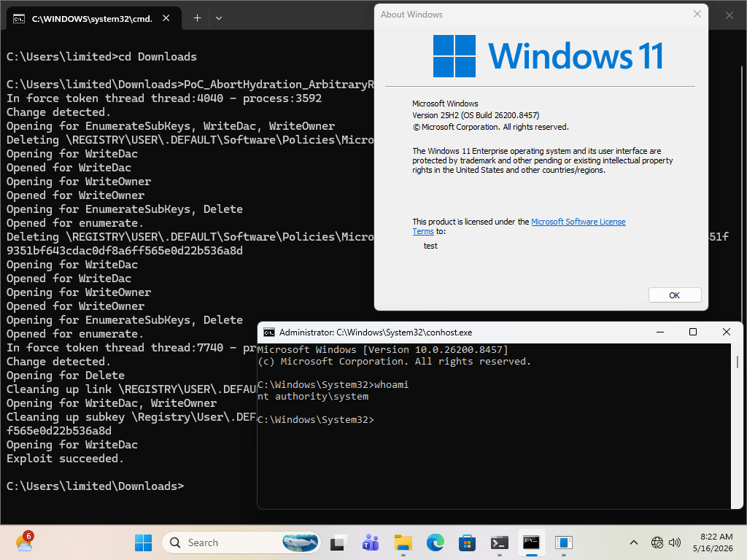Click 'C:\Windows\System32>whoami' command line
This screenshot has height=560, width=747.
[333, 385]
